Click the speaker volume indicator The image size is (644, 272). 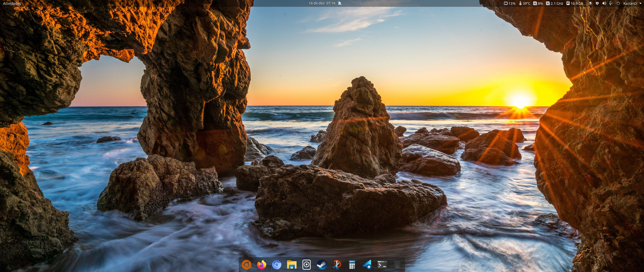(604, 4)
